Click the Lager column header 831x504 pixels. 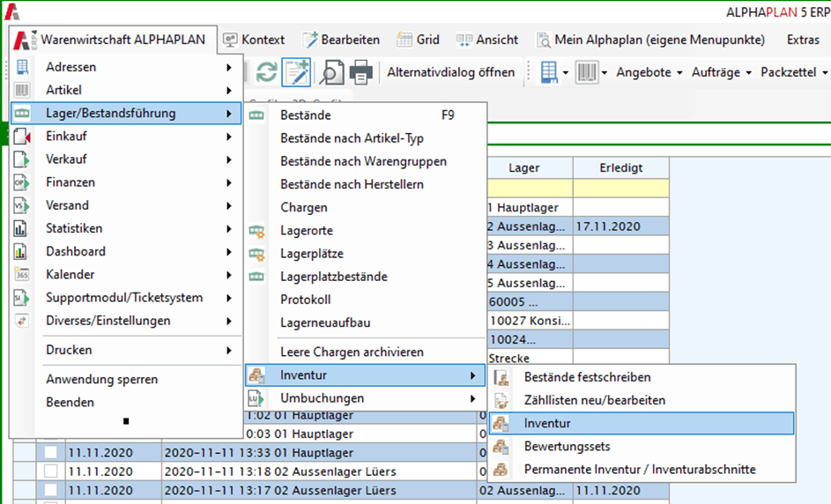pyautogui.click(x=530, y=167)
